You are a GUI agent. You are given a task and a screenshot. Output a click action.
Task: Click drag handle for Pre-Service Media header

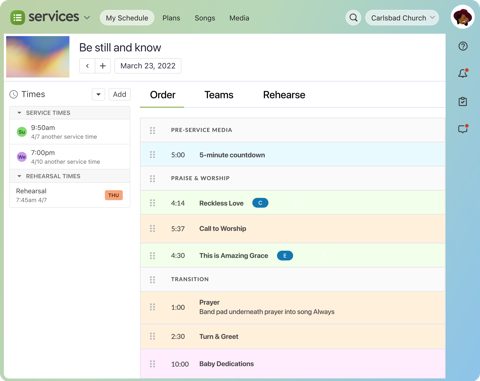(152, 130)
